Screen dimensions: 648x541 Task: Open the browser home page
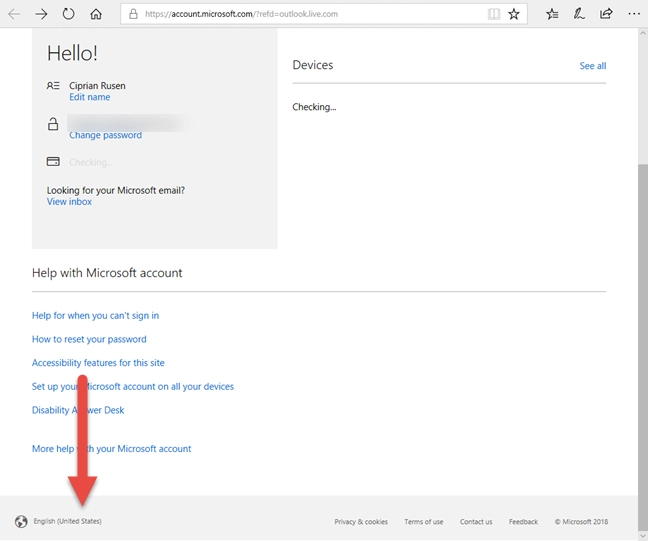96,14
